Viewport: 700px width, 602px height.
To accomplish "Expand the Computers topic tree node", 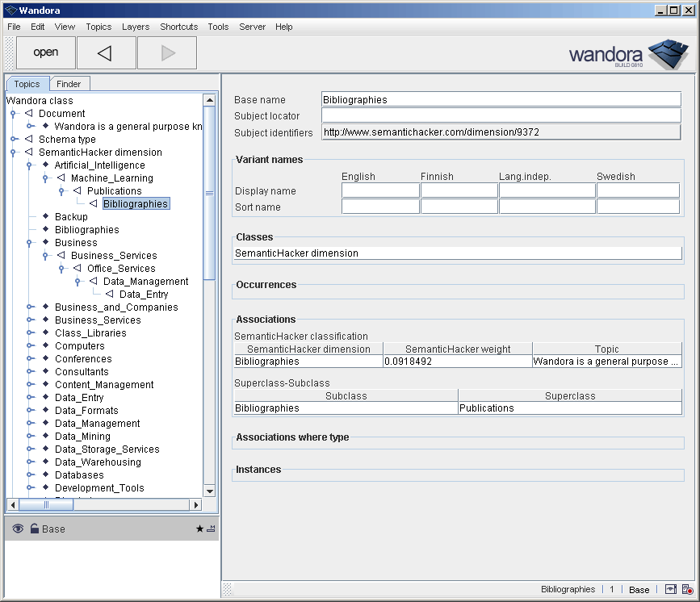I will (x=30, y=346).
